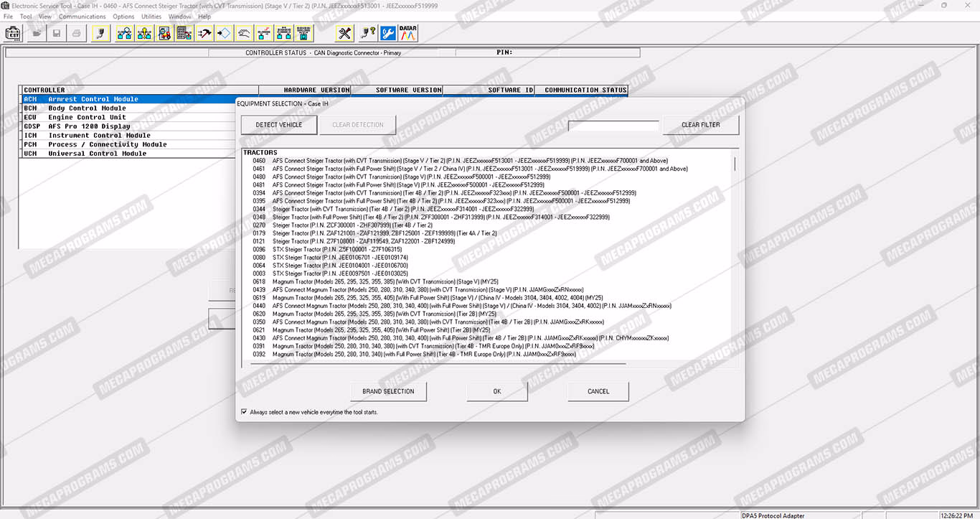
Task: Open the Utilities menu
Action: tap(151, 16)
